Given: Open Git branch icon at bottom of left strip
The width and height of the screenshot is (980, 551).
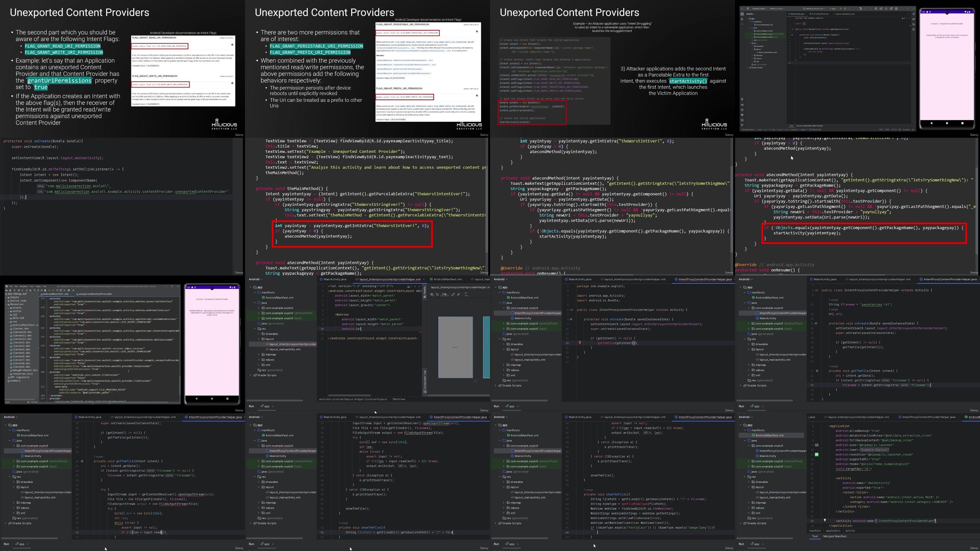Looking at the screenshot, I should point(742,125).
